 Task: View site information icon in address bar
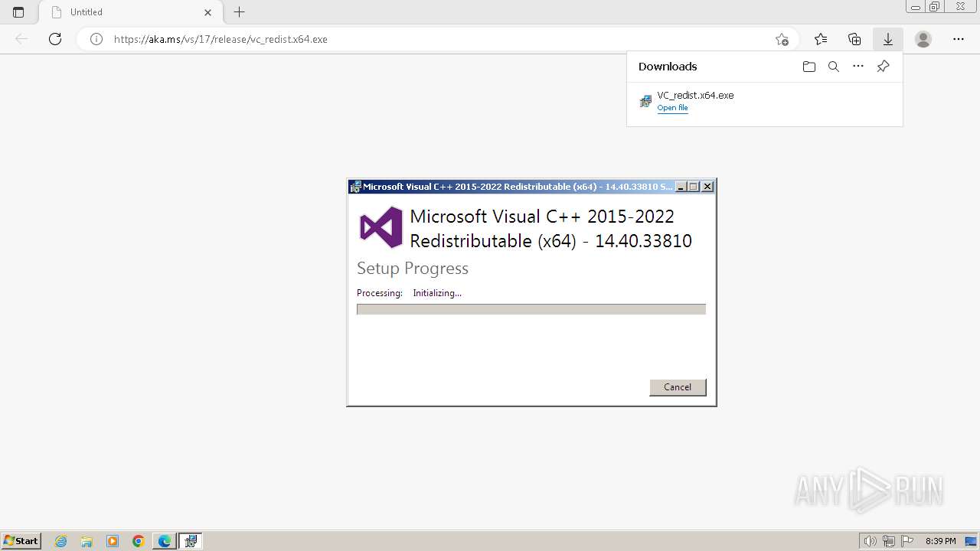coord(96,39)
